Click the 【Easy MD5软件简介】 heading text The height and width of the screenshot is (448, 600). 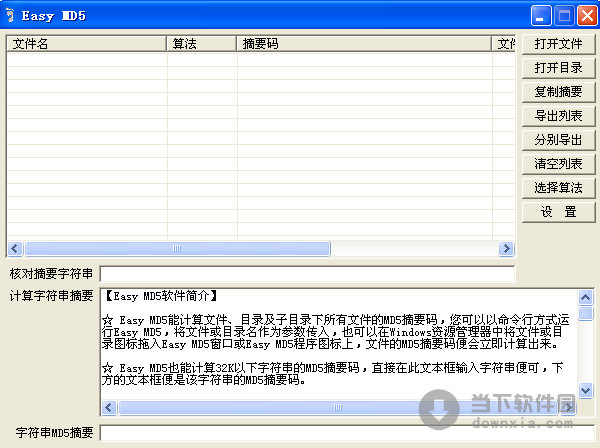[161, 296]
